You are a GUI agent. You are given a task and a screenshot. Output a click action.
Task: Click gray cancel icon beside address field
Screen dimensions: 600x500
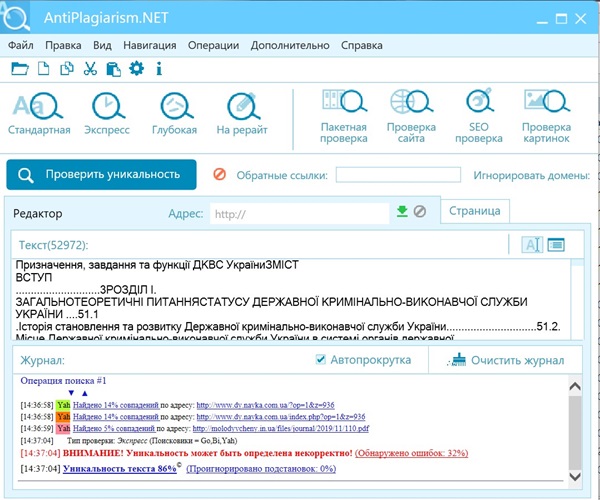tap(420, 211)
